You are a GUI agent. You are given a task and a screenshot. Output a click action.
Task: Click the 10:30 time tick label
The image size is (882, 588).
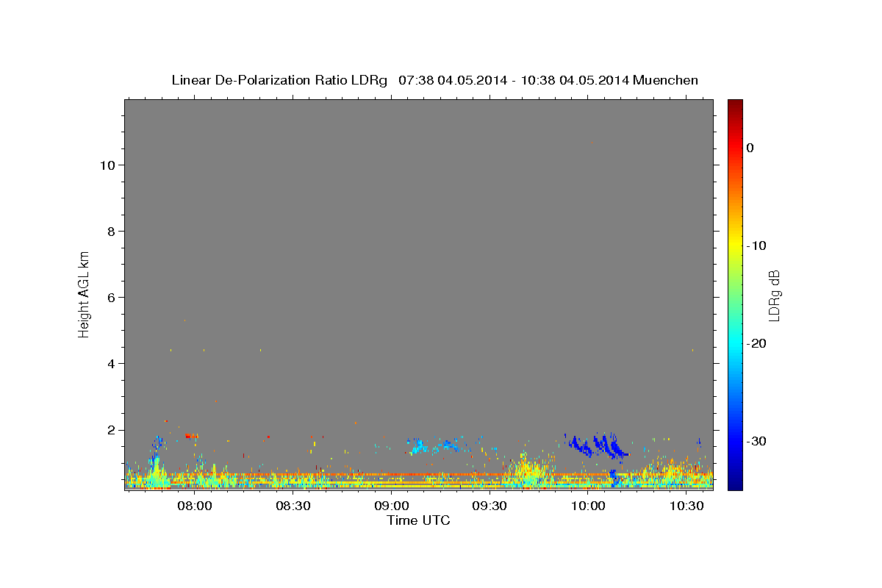[686, 506]
